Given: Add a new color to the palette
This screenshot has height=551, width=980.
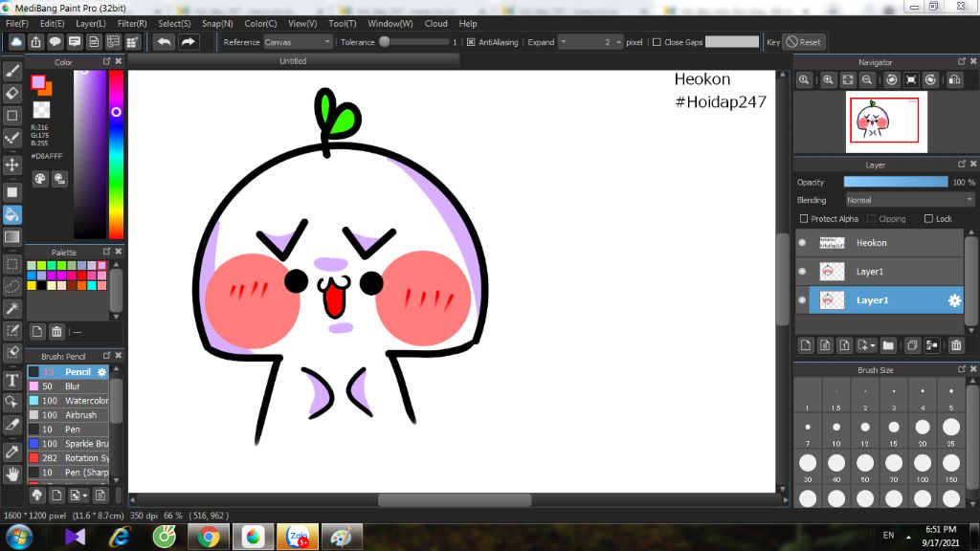Looking at the screenshot, I should tap(37, 332).
